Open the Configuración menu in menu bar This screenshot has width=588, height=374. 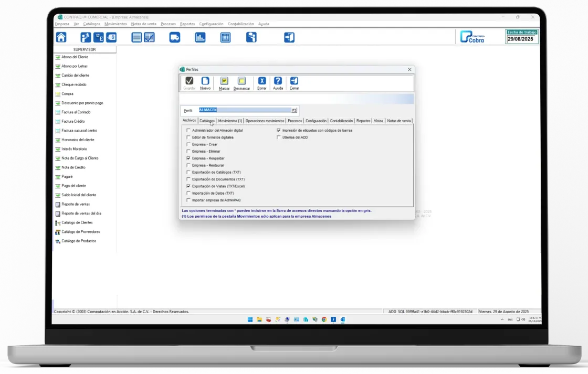(x=211, y=24)
